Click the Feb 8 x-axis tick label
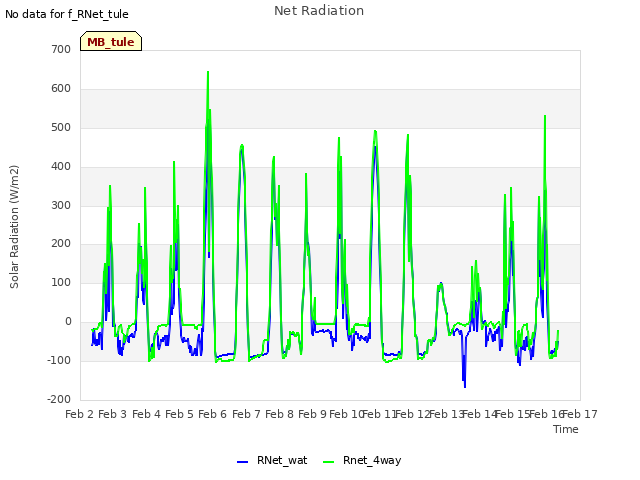Image resolution: width=640 pixels, height=480 pixels. [x=279, y=414]
